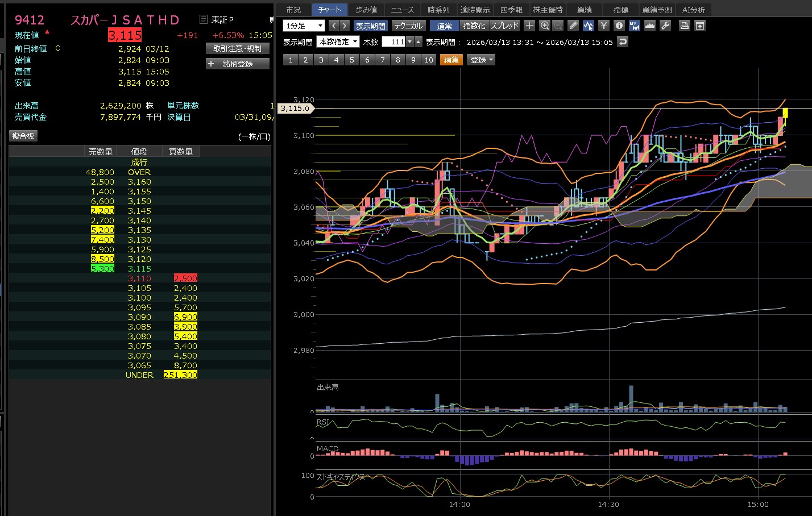Click the 3,115.0 price marker on the axis
The image size is (812, 516).
click(295, 109)
